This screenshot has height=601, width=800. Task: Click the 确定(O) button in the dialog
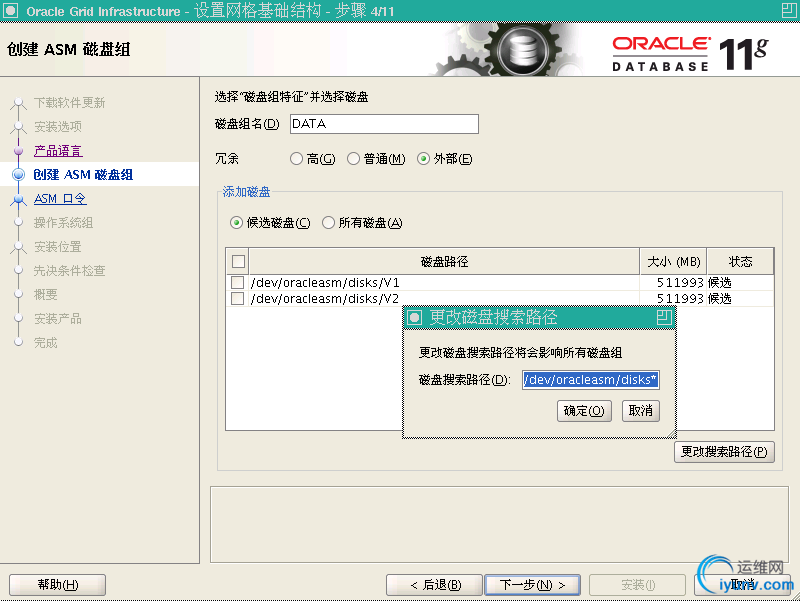pyautogui.click(x=584, y=411)
